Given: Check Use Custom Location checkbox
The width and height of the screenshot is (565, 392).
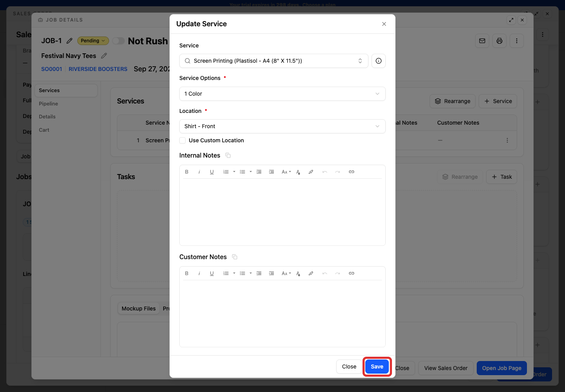Looking at the screenshot, I should [182, 140].
